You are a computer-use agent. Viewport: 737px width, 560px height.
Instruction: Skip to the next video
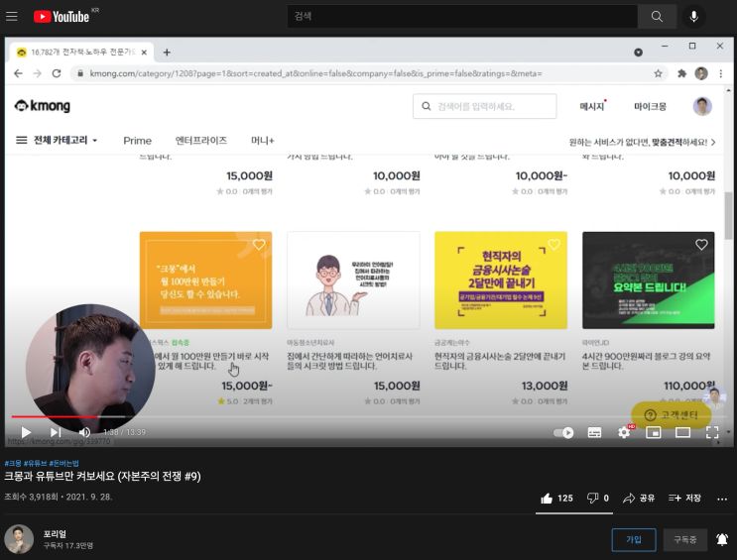(x=56, y=432)
